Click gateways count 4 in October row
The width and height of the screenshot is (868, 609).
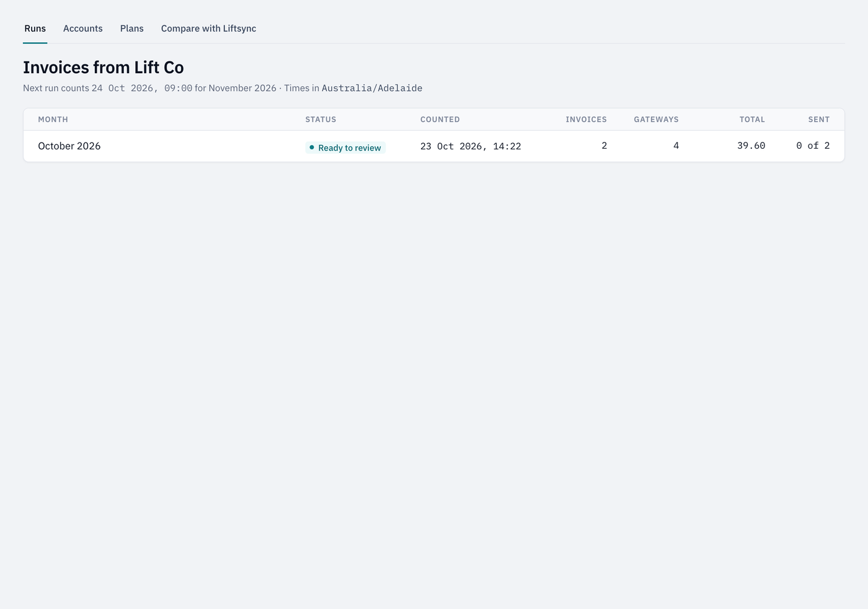[676, 146]
